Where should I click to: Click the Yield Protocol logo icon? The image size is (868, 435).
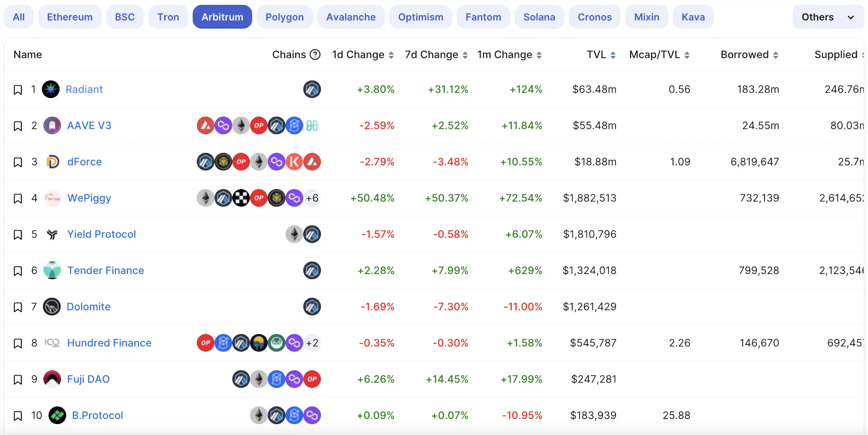pyautogui.click(x=52, y=234)
